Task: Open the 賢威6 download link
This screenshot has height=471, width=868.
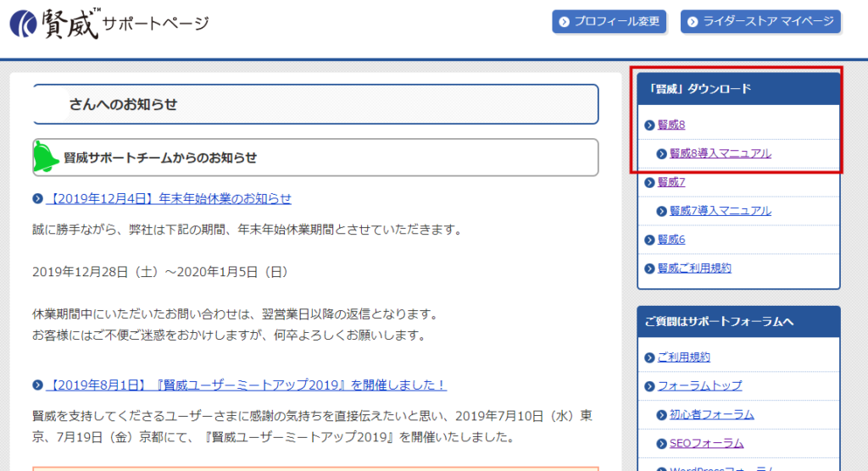Action: coord(671,240)
